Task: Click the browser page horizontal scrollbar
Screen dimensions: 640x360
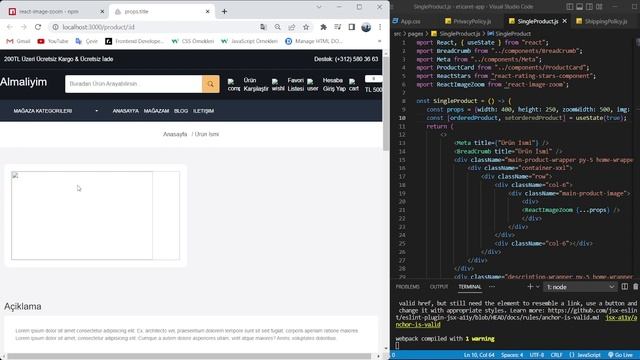Action: point(189,356)
